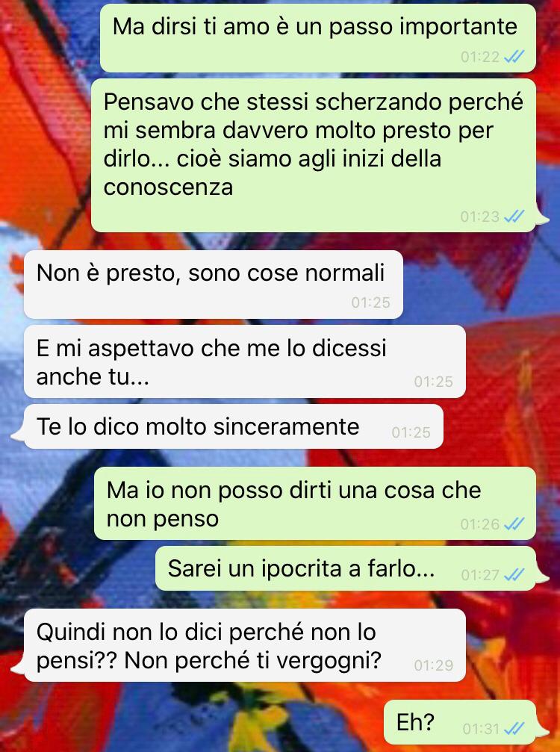Tap the 'Ma io non posso dirti' message
The width and height of the screenshot is (560, 752).
315,503
